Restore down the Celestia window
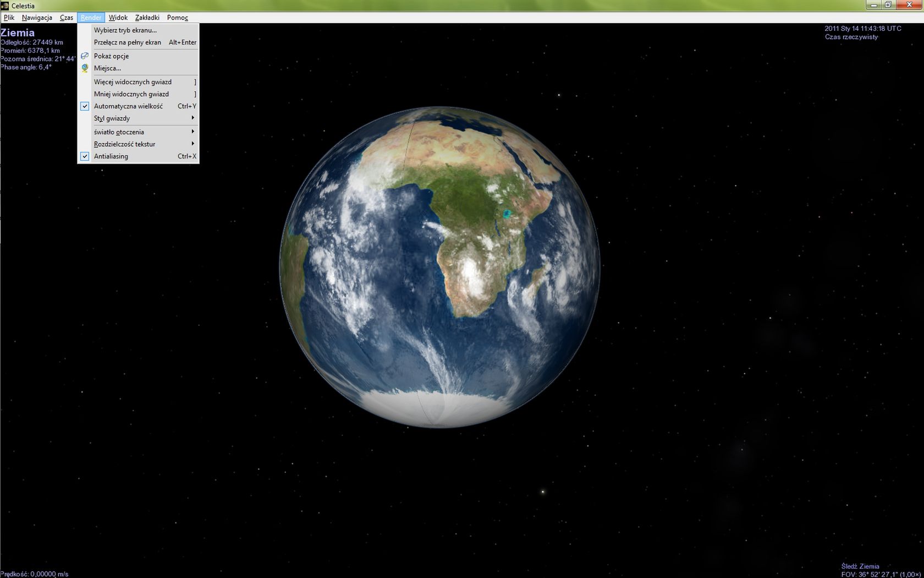This screenshot has width=924, height=578. pyautogui.click(x=888, y=5)
